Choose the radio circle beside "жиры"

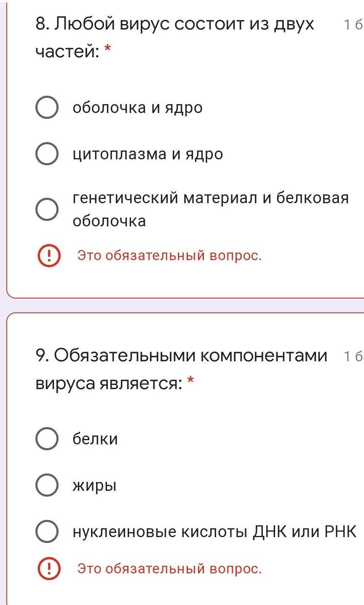[x=47, y=485]
